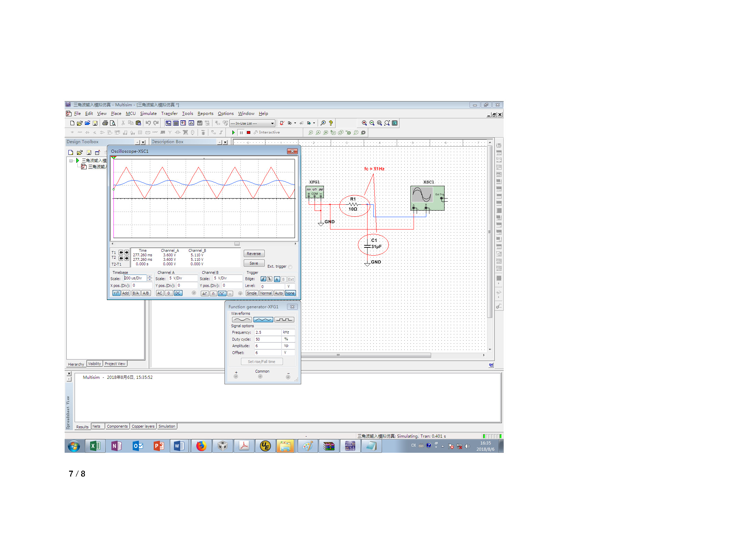
Task: Set the trigger mode to Auto
Action: click(x=278, y=293)
